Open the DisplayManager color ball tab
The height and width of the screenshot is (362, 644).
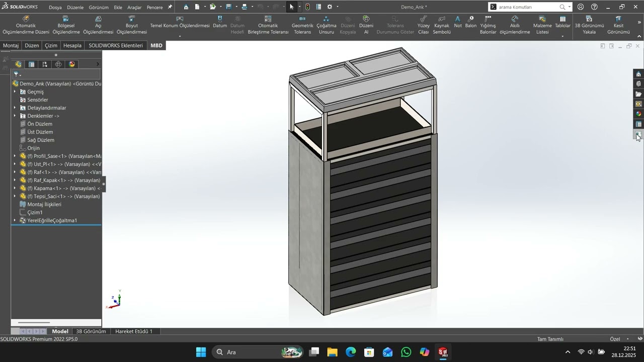tap(72, 64)
